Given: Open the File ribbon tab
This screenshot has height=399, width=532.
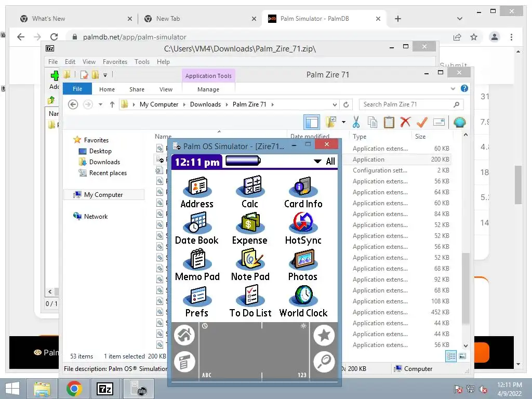Looking at the screenshot, I should click(x=77, y=89).
